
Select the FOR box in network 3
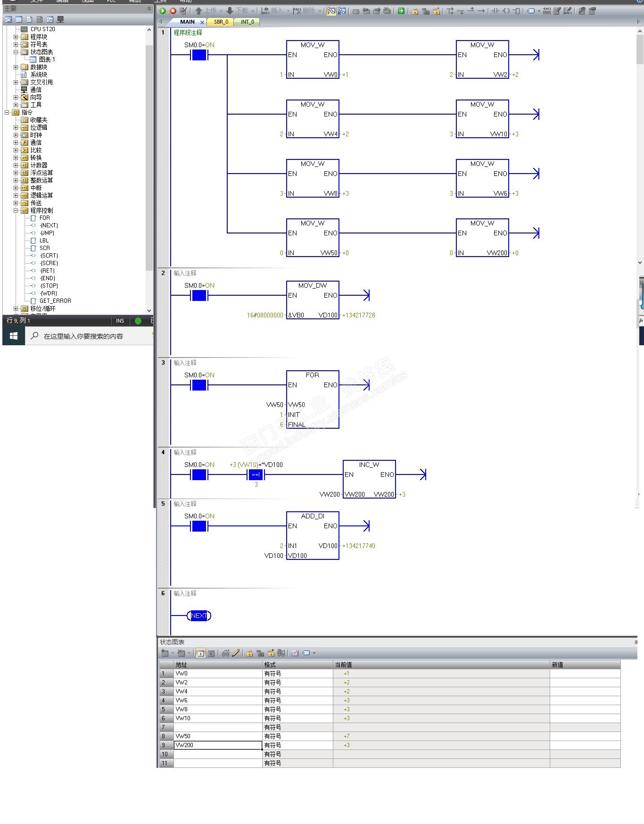pyautogui.click(x=313, y=400)
